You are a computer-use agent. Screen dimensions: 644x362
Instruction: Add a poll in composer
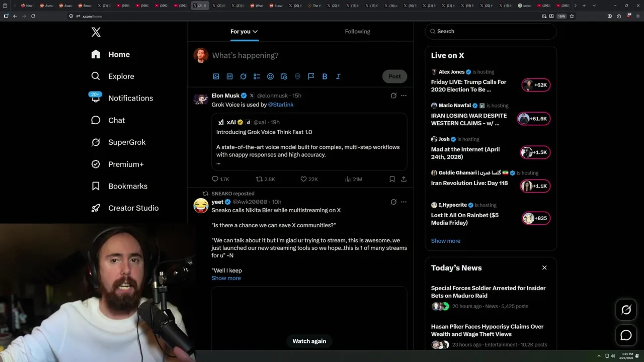(x=257, y=76)
